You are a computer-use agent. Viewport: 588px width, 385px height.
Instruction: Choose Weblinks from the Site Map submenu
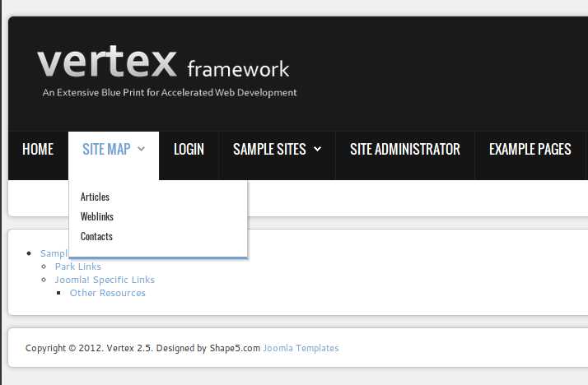(x=96, y=216)
